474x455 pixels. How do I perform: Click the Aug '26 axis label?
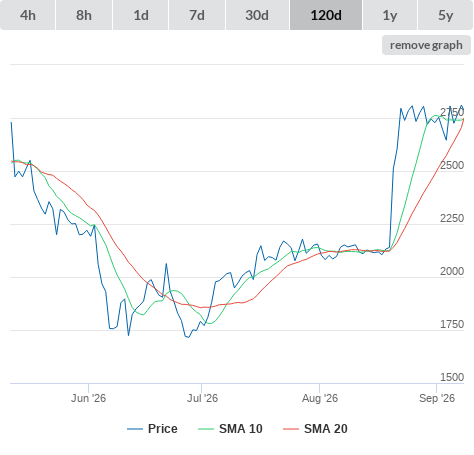320,398
